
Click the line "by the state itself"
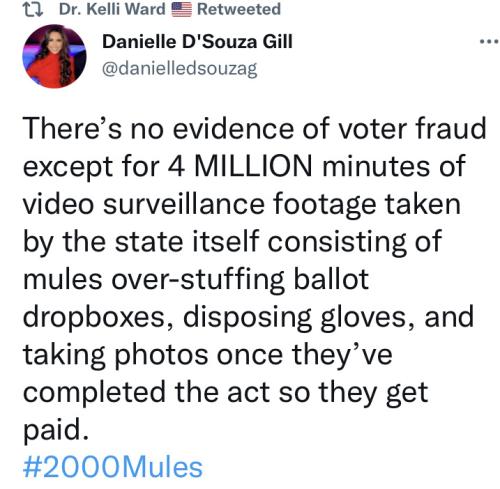point(141,241)
